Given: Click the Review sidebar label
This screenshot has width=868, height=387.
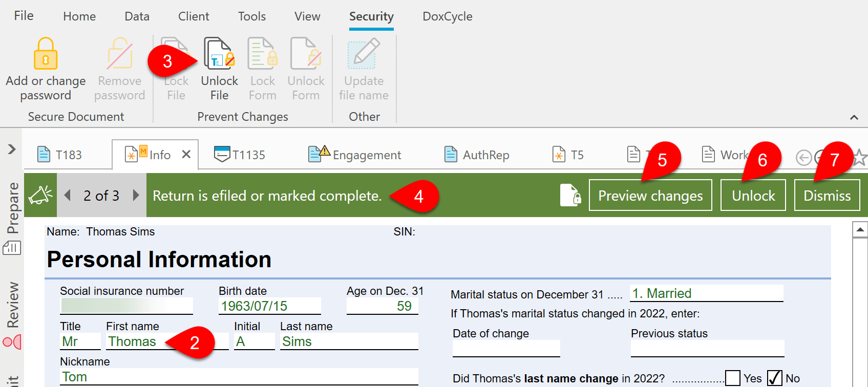Looking at the screenshot, I should (x=12, y=305).
